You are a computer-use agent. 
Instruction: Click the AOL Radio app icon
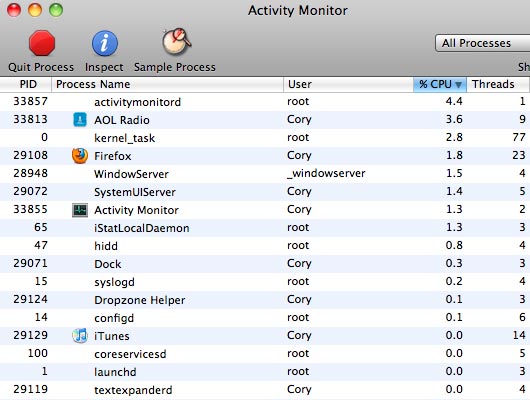(80, 120)
